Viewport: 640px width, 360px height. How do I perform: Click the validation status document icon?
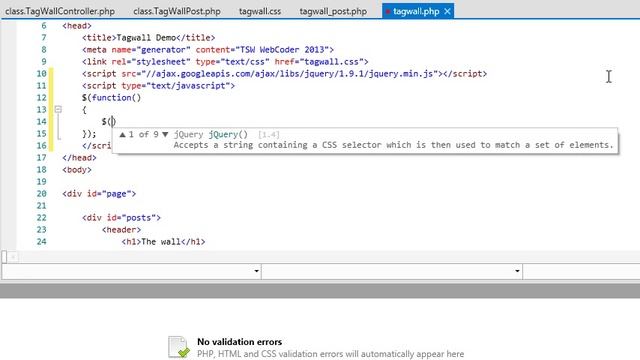[x=179, y=347]
